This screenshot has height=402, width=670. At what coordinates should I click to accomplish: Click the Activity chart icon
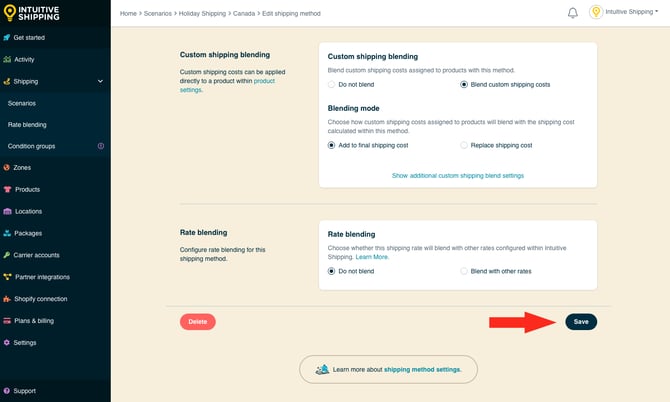(x=7, y=59)
